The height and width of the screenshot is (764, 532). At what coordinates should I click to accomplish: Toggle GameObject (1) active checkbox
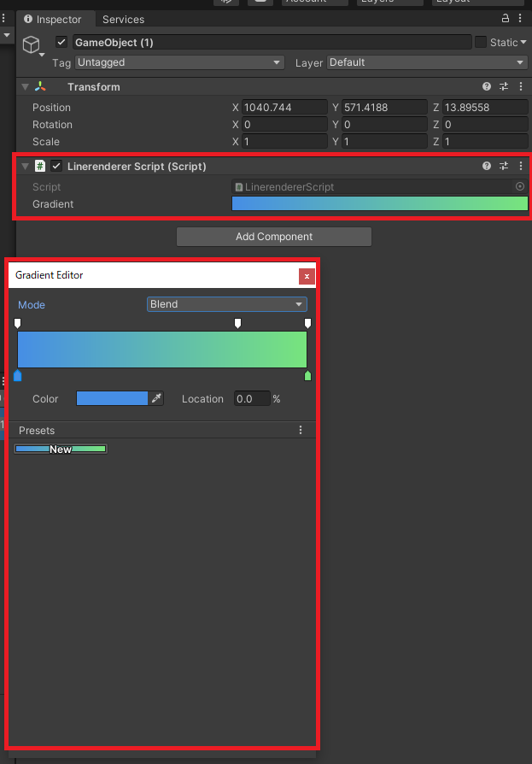(x=61, y=43)
